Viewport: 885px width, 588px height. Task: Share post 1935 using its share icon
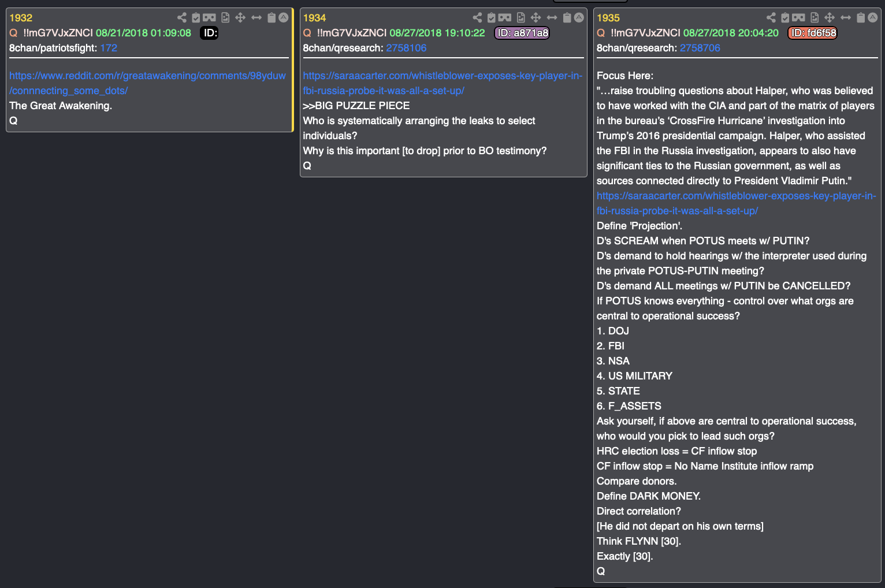click(771, 18)
